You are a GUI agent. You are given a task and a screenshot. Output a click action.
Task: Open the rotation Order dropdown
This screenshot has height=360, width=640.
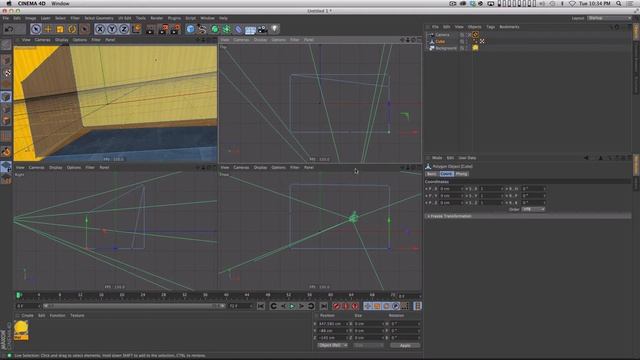(x=533, y=209)
